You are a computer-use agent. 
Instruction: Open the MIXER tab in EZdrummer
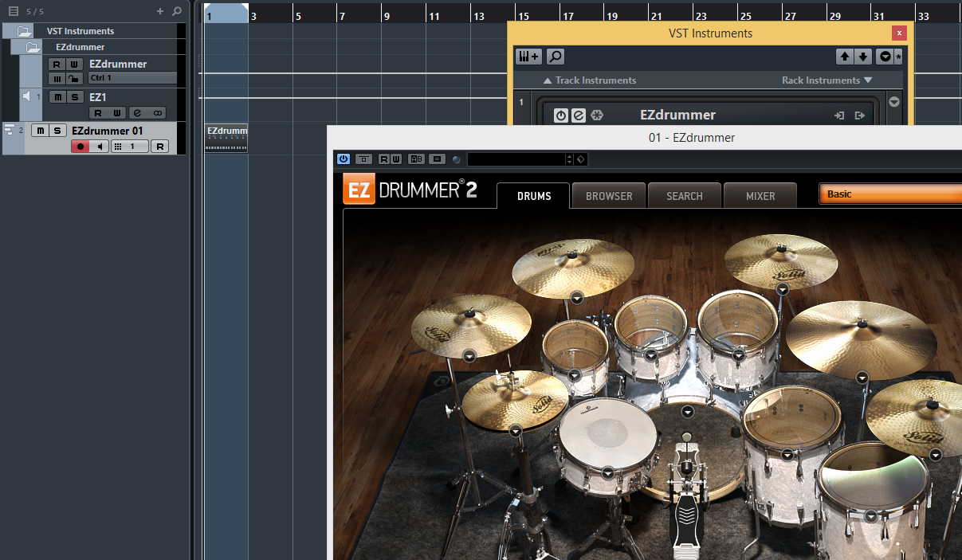(760, 196)
